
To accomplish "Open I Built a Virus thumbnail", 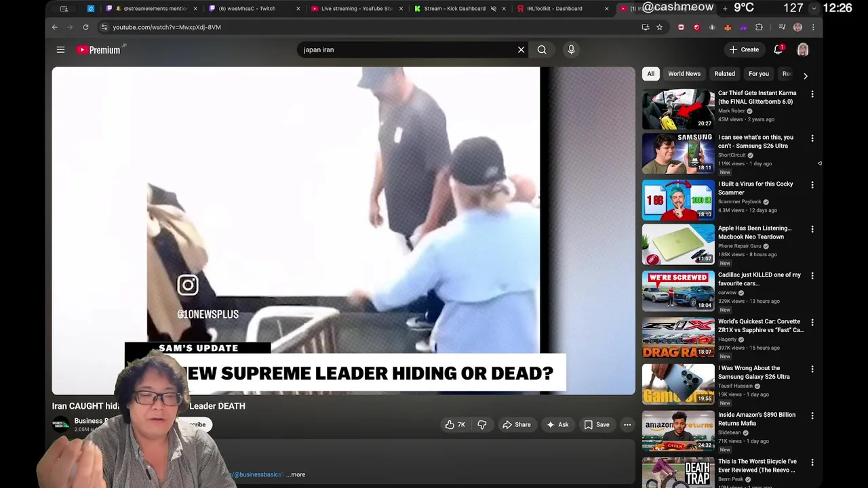I will coord(678,200).
